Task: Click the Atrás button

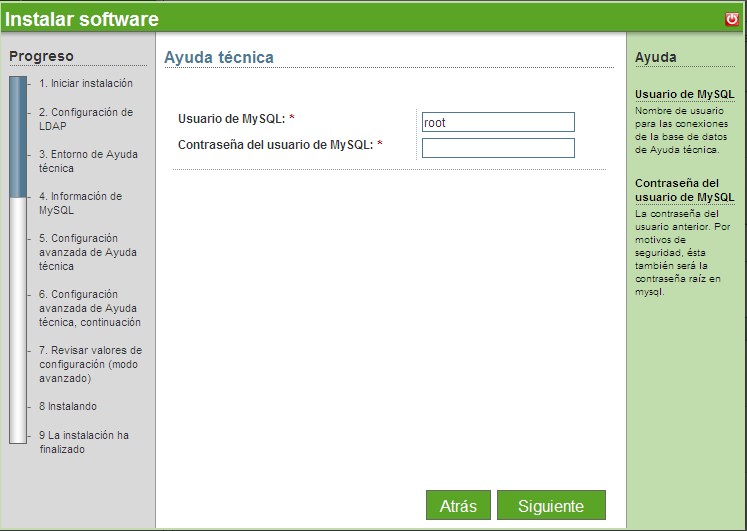Action: pos(458,505)
